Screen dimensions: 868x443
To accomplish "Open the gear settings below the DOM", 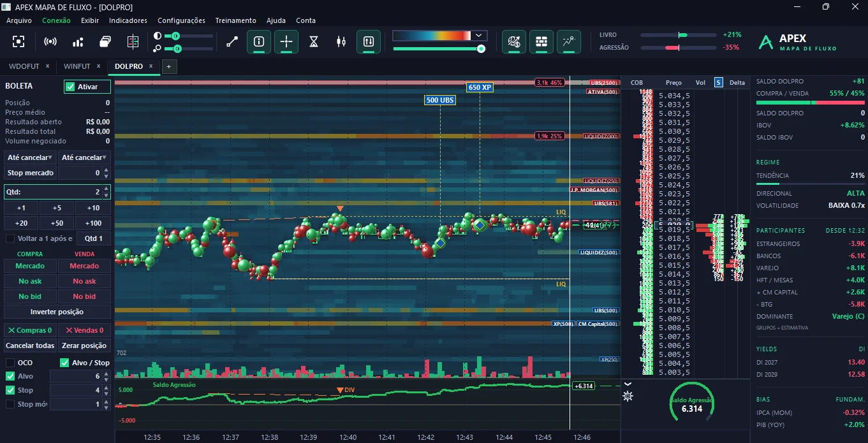I will [x=628, y=396].
